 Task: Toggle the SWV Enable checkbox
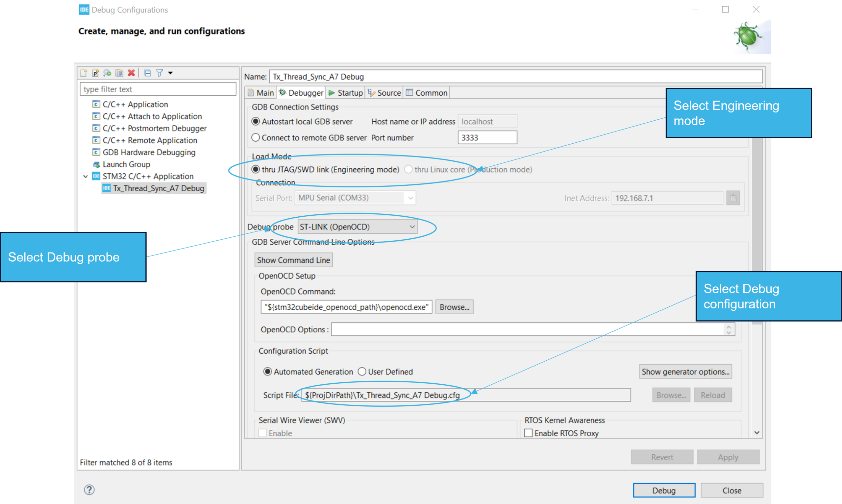click(x=262, y=433)
